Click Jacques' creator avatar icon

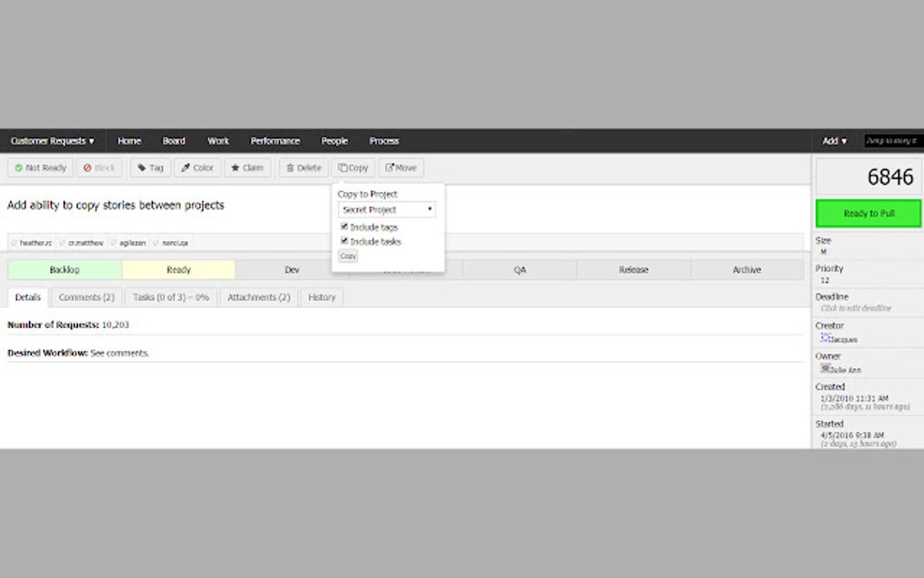click(825, 336)
